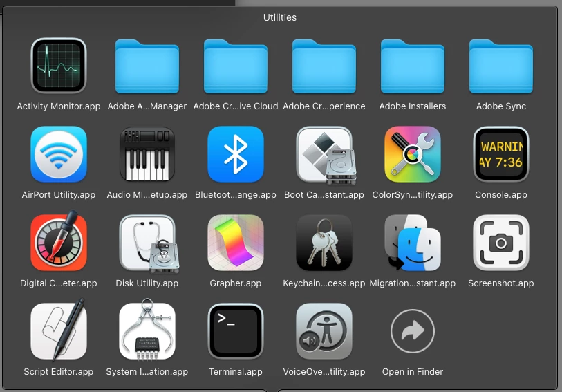Click the 'Console.app' label
This screenshot has width=562, height=392.
click(x=501, y=194)
